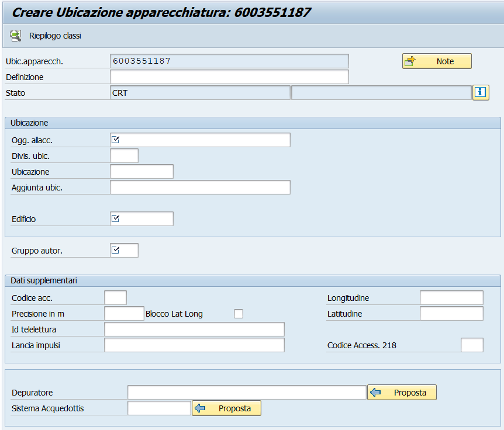
Task: Click the Codice acc. field
Action: 115,298
